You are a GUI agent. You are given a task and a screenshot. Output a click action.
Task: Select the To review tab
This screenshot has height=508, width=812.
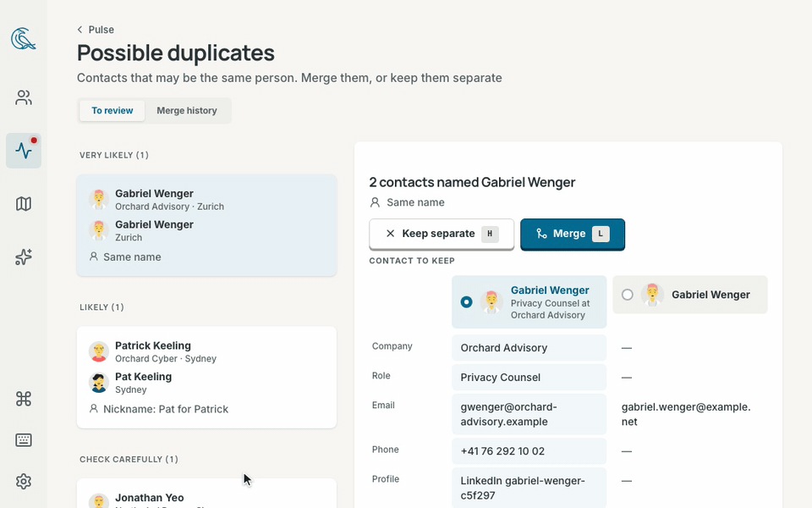click(112, 110)
